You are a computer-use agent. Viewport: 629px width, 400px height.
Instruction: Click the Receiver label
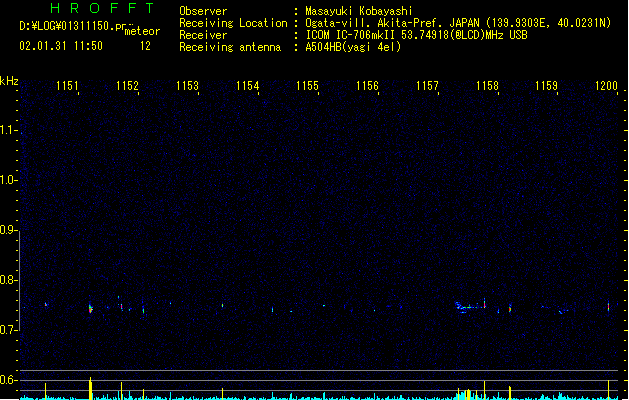(203, 35)
